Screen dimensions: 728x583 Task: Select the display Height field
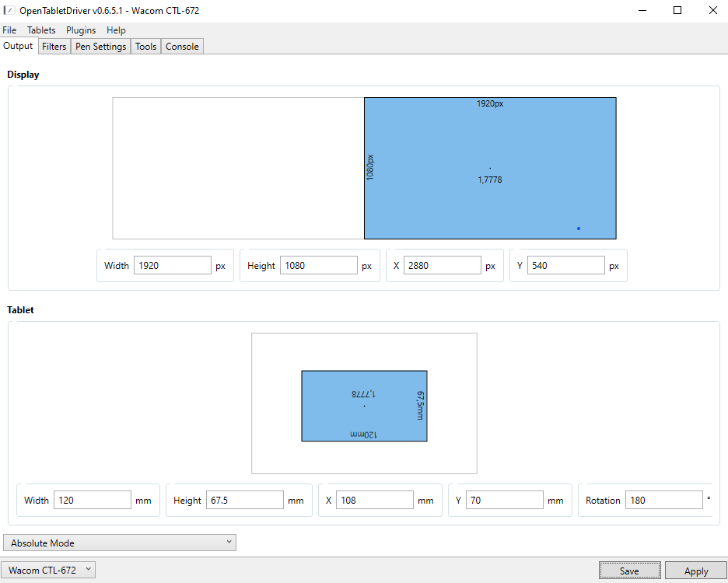[x=318, y=265]
